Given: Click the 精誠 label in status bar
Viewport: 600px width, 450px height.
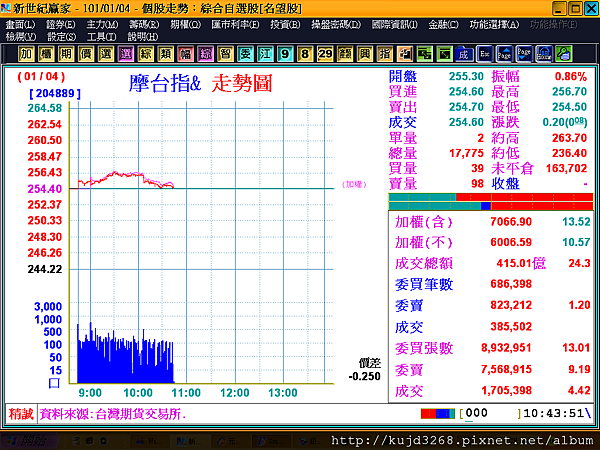Looking at the screenshot, I should coord(21,414).
